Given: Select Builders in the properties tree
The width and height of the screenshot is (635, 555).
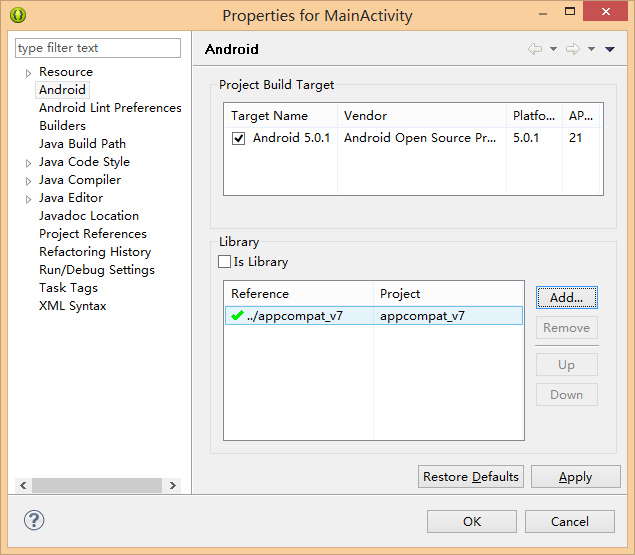Looking at the screenshot, I should coord(62,126).
